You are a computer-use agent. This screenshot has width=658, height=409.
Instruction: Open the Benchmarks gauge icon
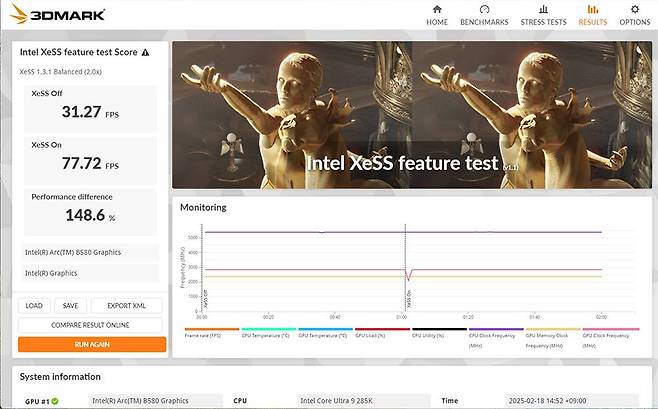click(484, 9)
